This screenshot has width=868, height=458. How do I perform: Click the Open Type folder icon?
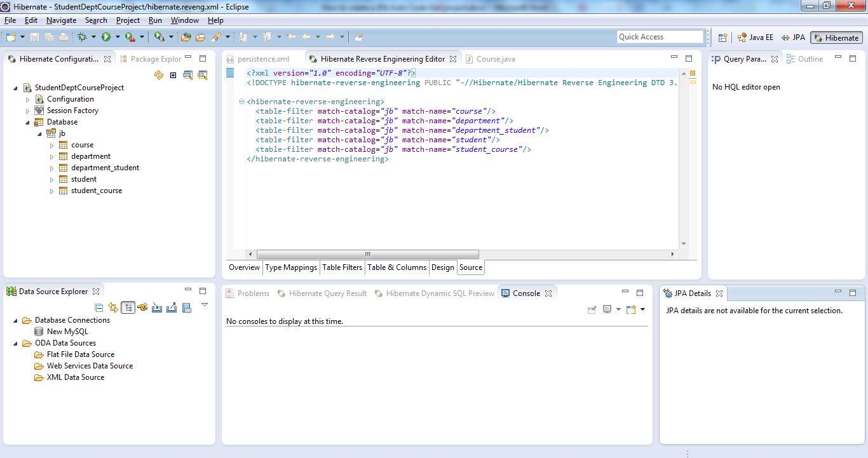click(x=186, y=37)
